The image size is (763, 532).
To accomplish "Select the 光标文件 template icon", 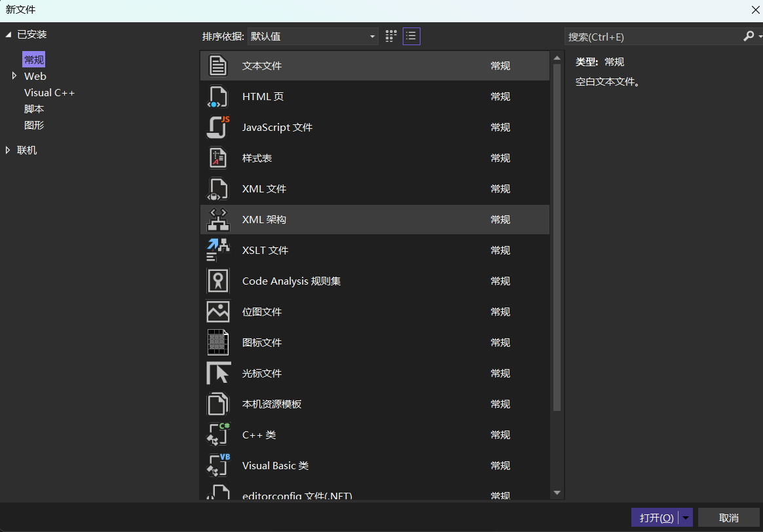I will pos(218,373).
